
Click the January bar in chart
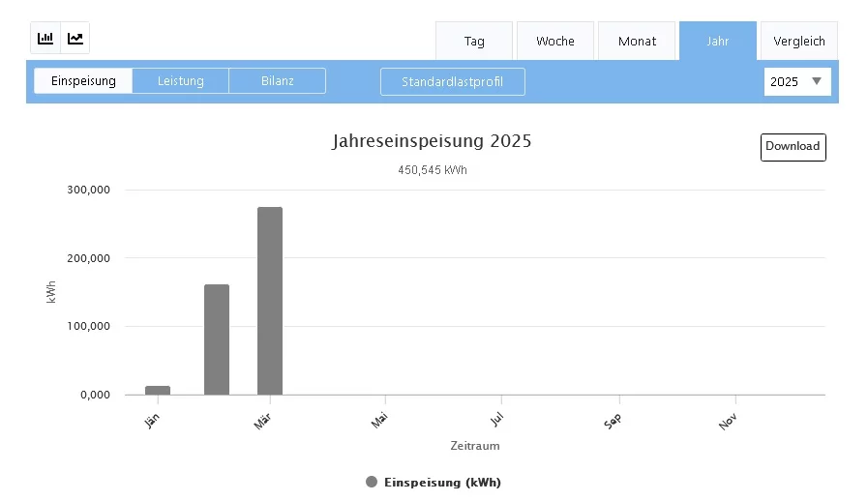[x=158, y=390]
